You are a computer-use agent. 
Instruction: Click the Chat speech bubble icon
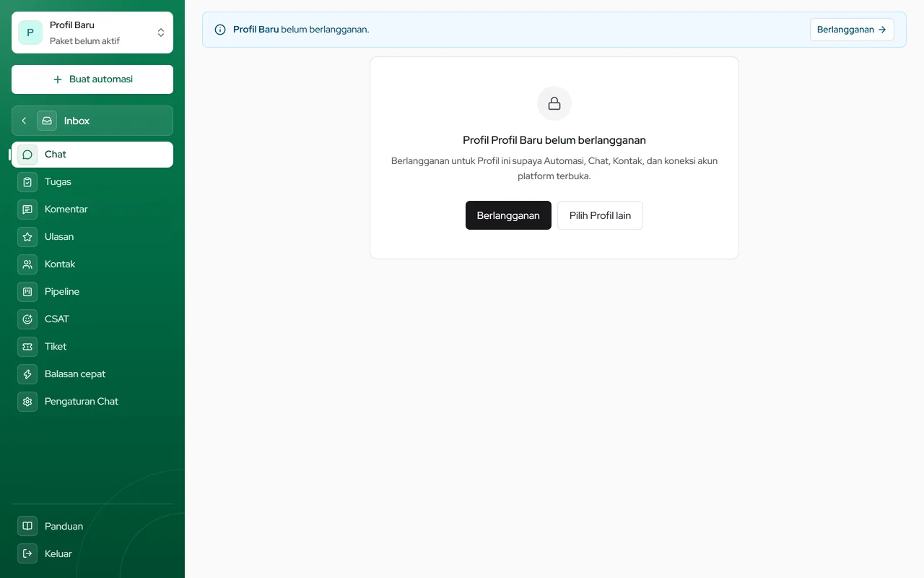click(x=27, y=155)
